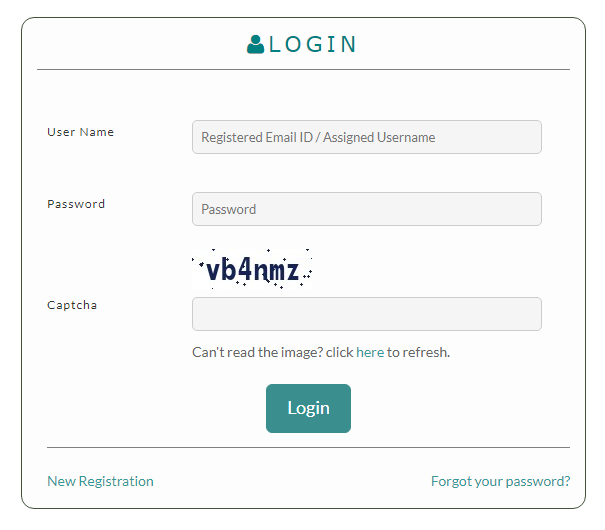Click the divider line below LOGIN heading
The height and width of the screenshot is (530, 605).
(303, 70)
